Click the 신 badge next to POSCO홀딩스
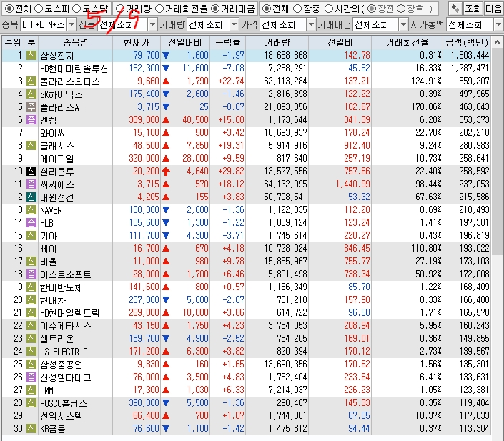This screenshot has height=441, width=504. 31,402
